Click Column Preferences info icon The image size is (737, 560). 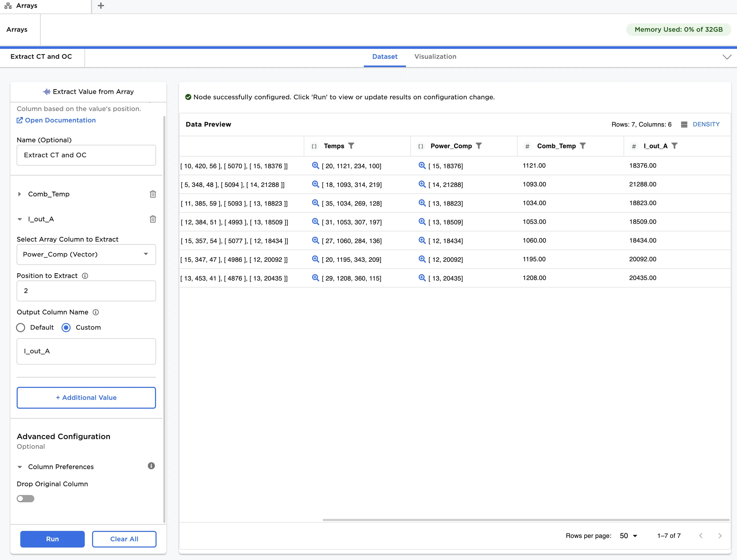point(151,466)
